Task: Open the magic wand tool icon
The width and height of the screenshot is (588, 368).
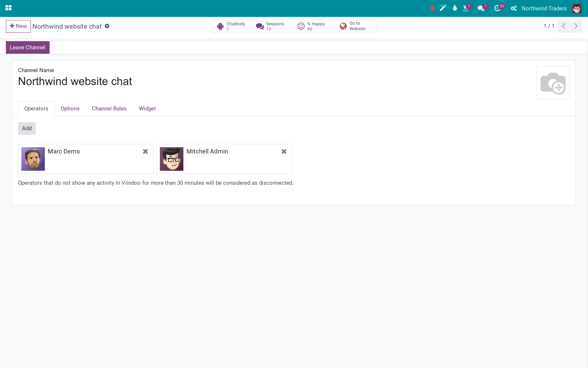Action: (x=443, y=8)
